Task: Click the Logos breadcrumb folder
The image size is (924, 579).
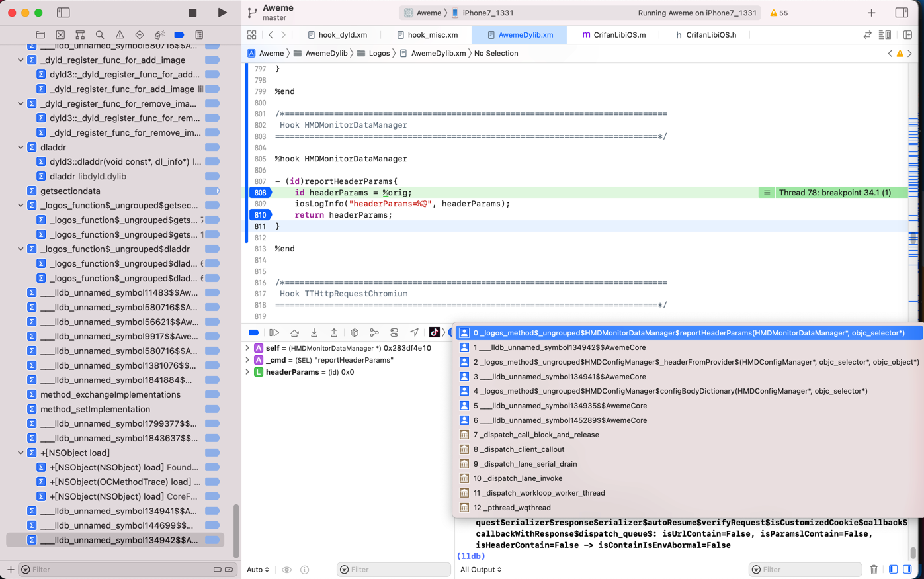Action: (374, 53)
